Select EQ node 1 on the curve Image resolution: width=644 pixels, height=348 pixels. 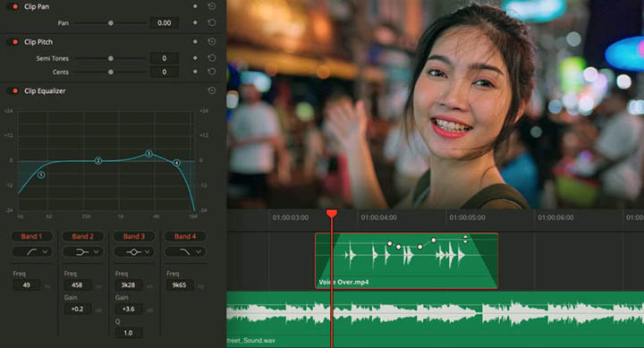coord(41,175)
